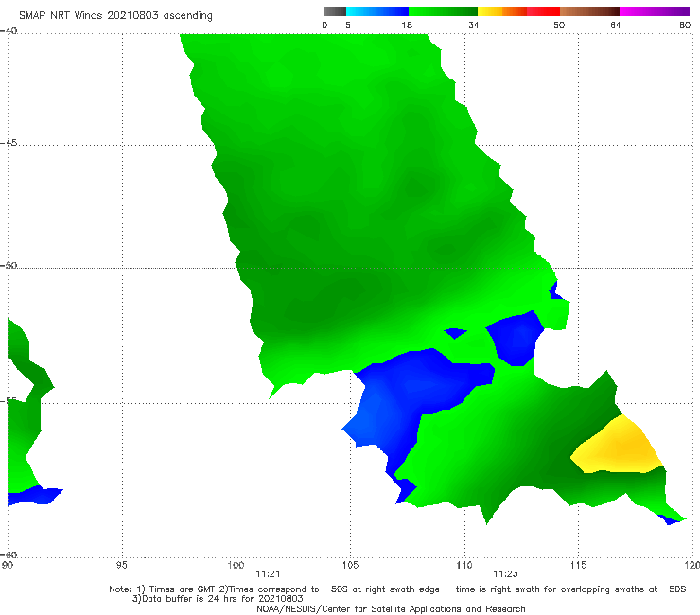This screenshot has width=700, height=615.
Task: Click the longitude label '115'
Action: pos(578,566)
